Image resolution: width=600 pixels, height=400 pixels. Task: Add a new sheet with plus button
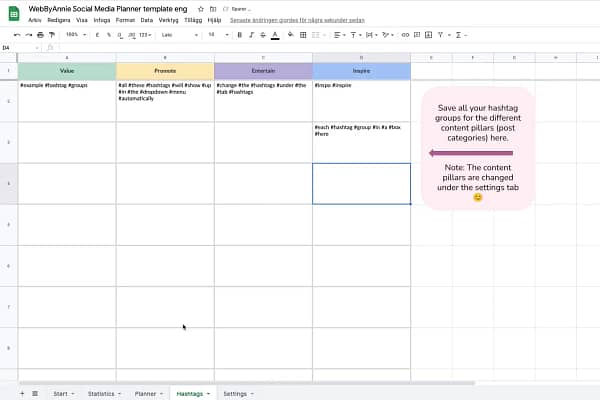pyautogui.click(x=22, y=393)
